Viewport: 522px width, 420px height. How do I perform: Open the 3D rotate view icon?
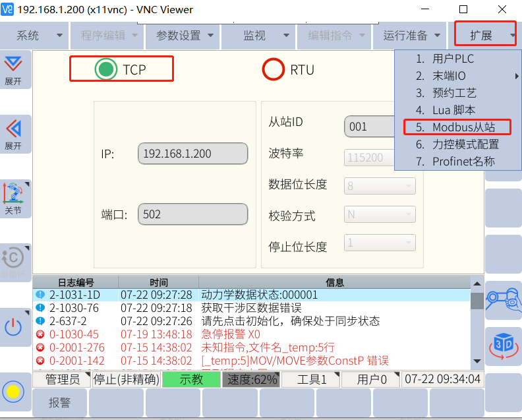click(503, 345)
